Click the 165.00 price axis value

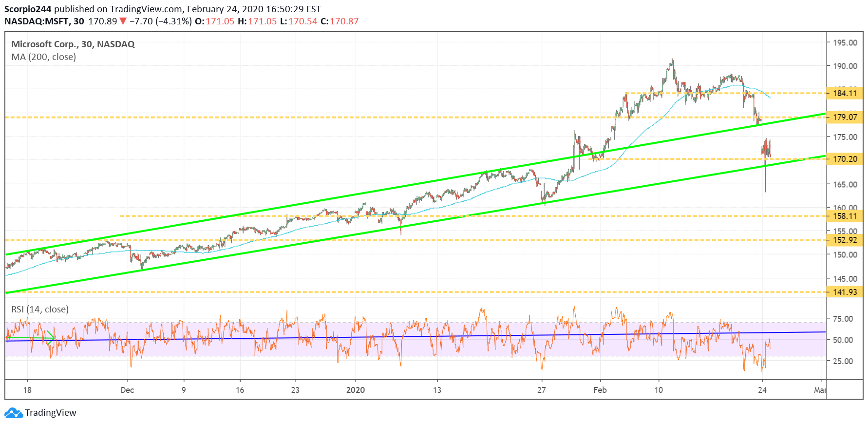coord(845,184)
